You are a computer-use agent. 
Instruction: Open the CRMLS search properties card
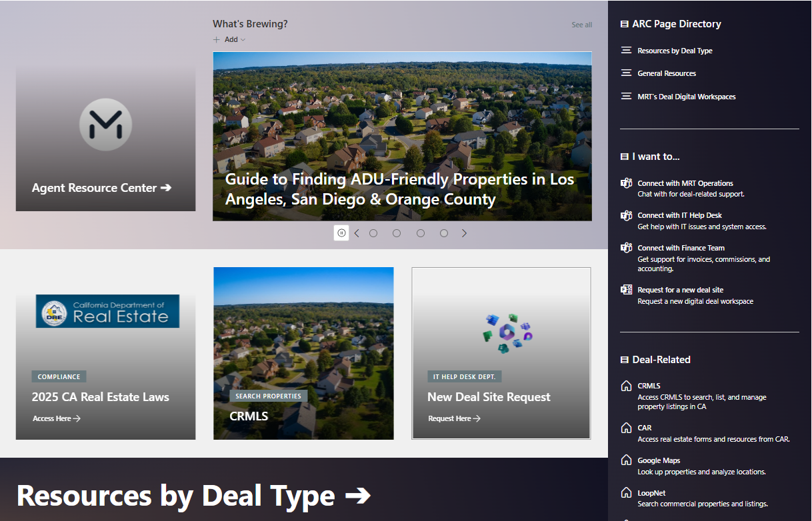click(303, 354)
